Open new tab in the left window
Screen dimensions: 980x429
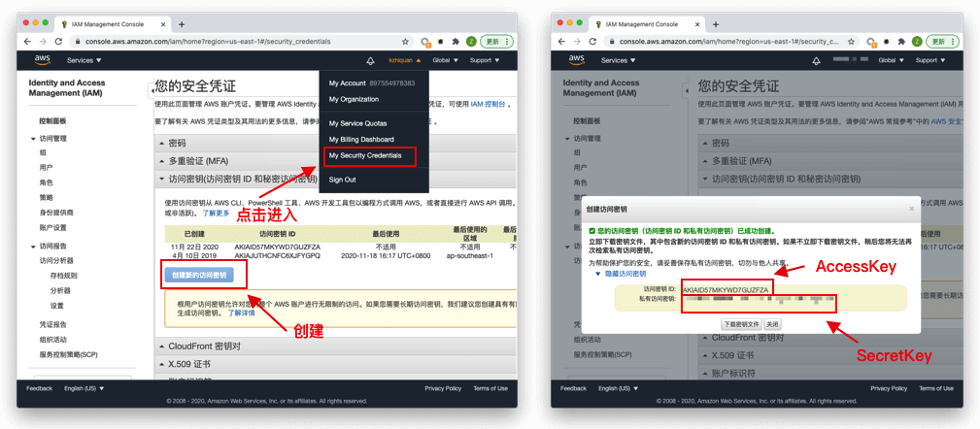[x=182, y=24]
